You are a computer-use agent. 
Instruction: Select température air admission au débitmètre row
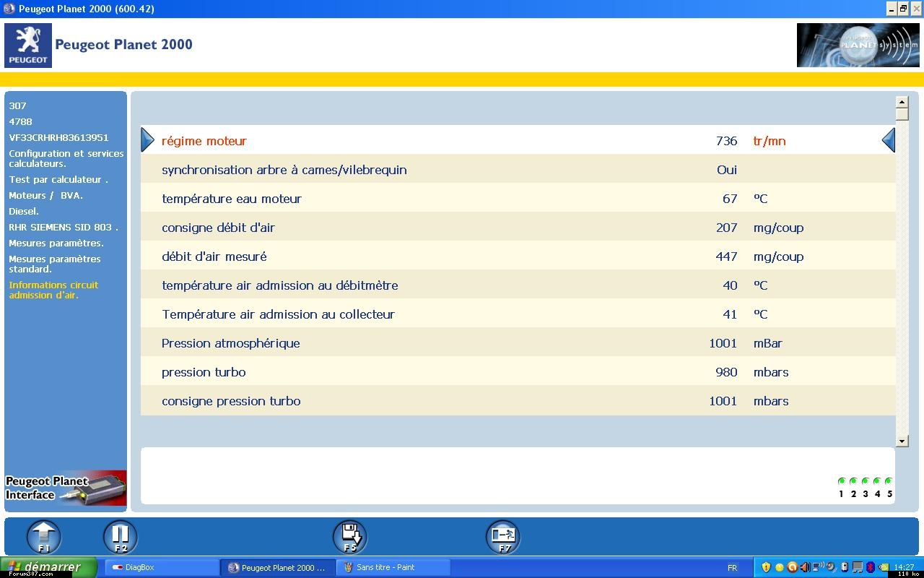518,285
